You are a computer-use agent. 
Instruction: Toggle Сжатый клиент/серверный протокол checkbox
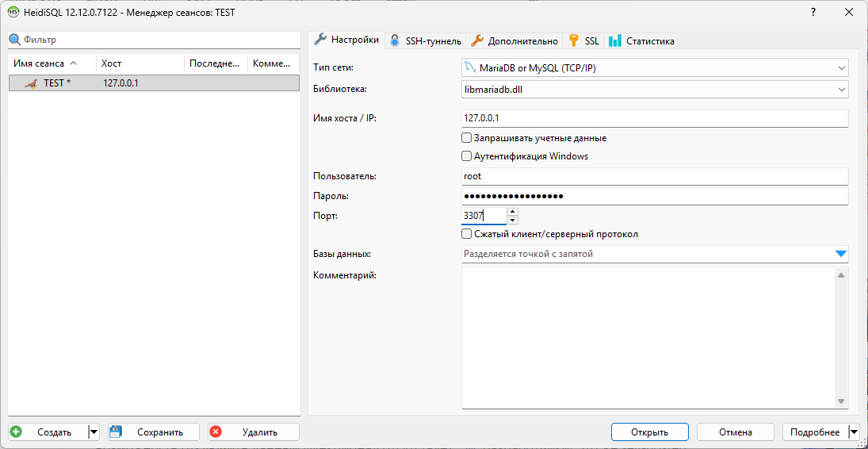pyautogui.click(x=466, y=234)
